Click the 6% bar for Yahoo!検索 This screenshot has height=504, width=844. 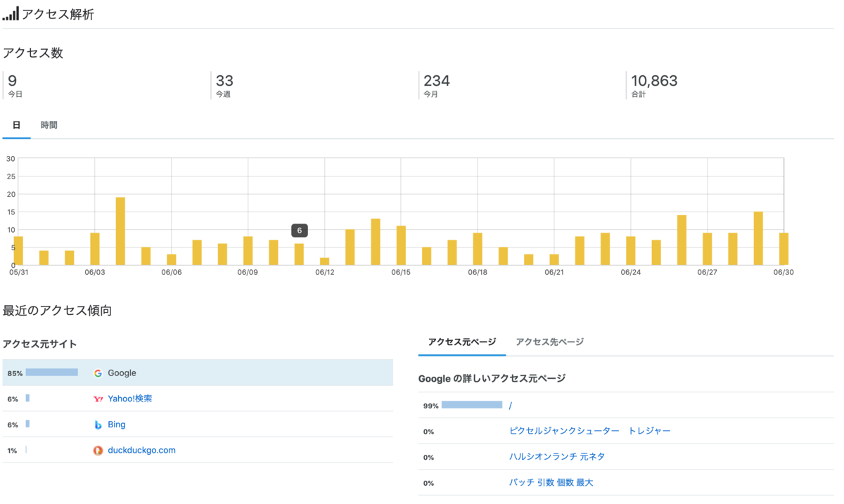(27, 399)
